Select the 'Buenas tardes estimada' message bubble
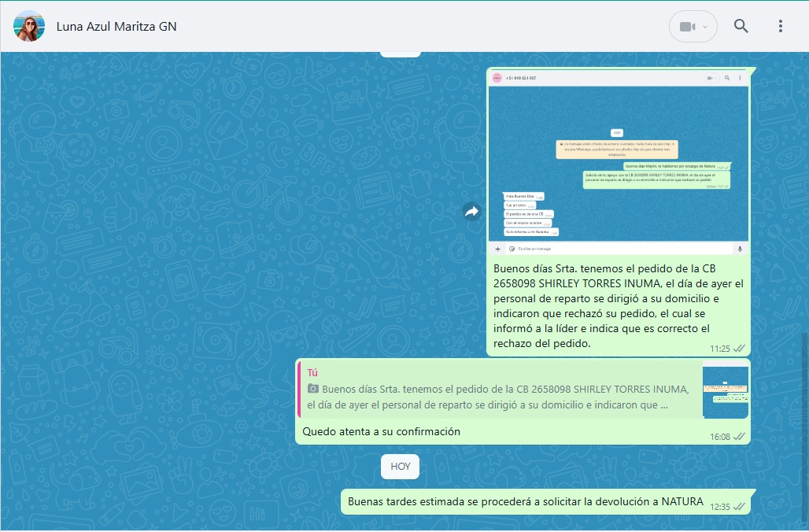 (525, 501)
